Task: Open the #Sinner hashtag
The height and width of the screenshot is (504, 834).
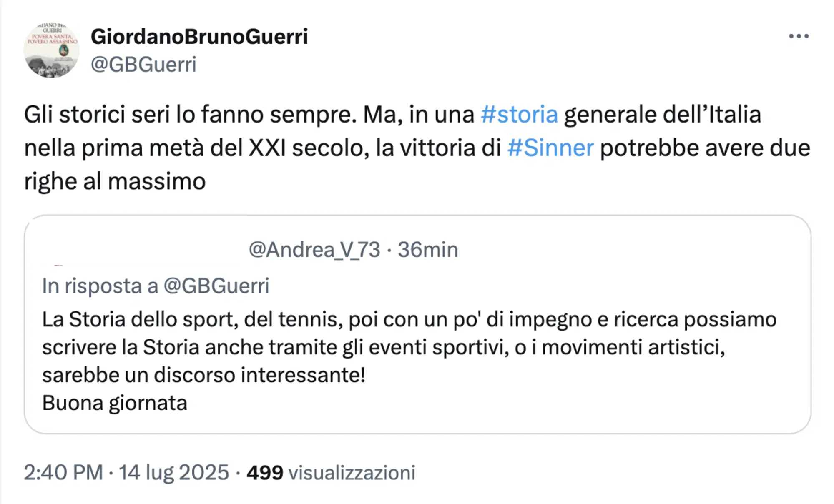Action: (x=550, y=148)
